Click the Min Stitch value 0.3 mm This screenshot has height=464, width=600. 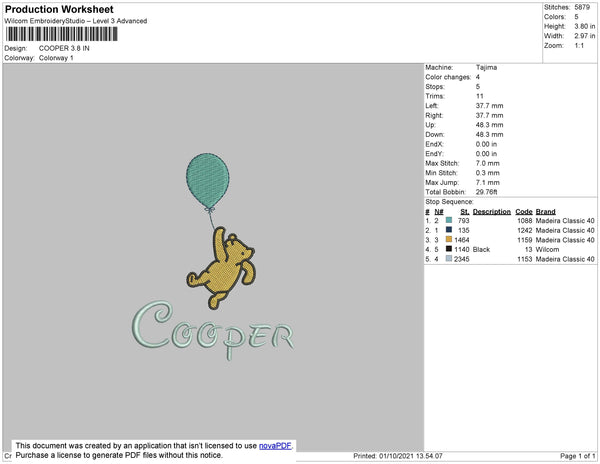click(x=488, y=173)
